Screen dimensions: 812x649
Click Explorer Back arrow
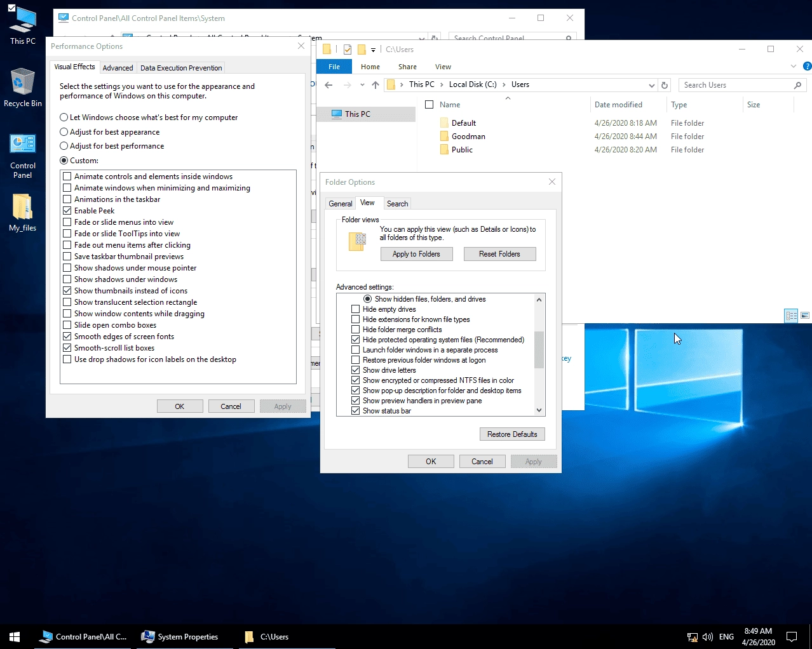(x=328, y=85)
